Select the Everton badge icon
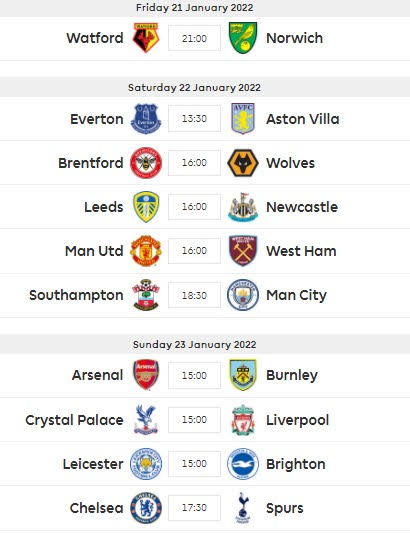This screenshot has width=410, height=539. tap(146, 119)
